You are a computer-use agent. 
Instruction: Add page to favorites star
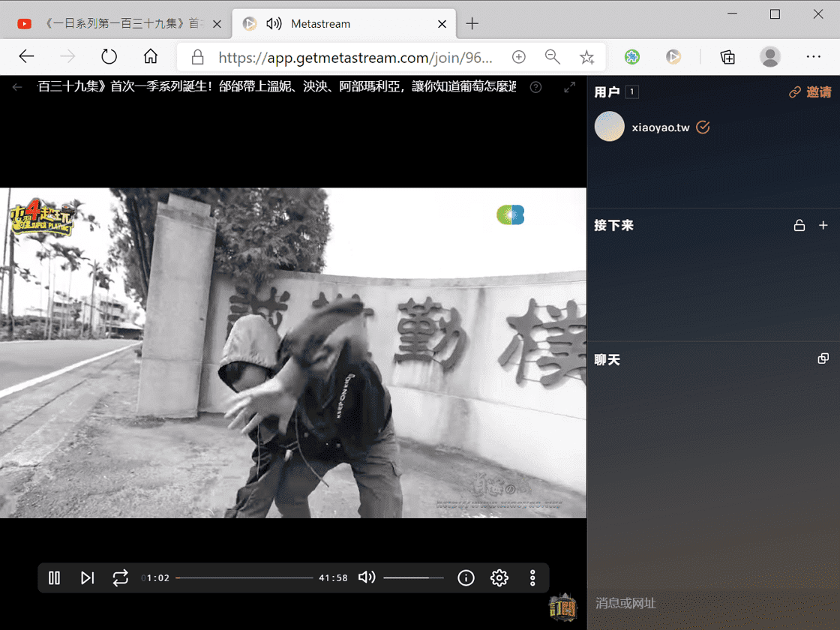586,57
